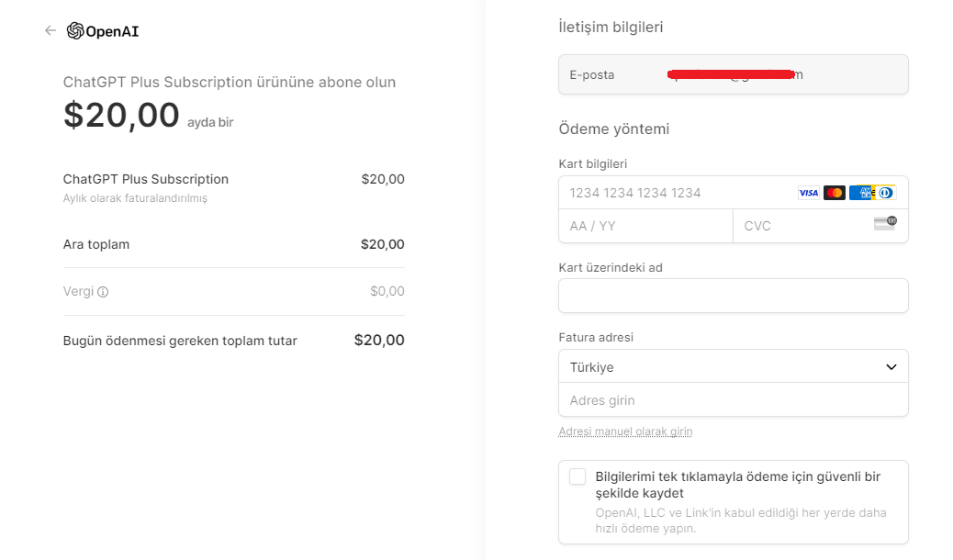Focus the AA / YY expiry field
This screenshot has width=953, height=560.
(x=645, y=226)
